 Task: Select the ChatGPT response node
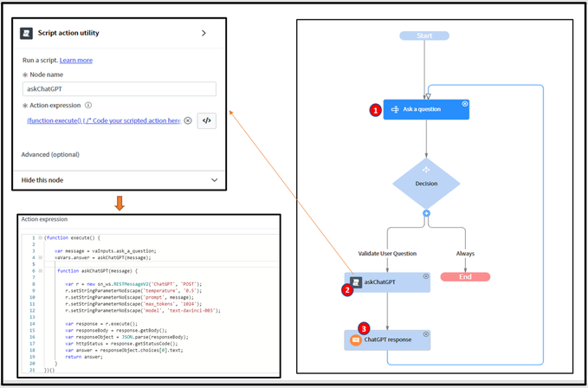coord(387,340)
